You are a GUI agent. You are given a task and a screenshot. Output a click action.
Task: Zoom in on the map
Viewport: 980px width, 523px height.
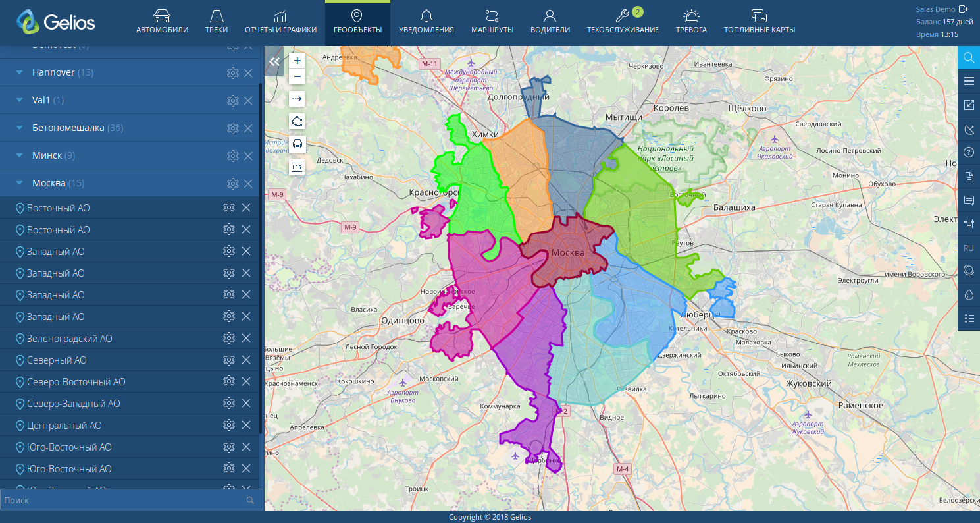click(x=297, y=61)
